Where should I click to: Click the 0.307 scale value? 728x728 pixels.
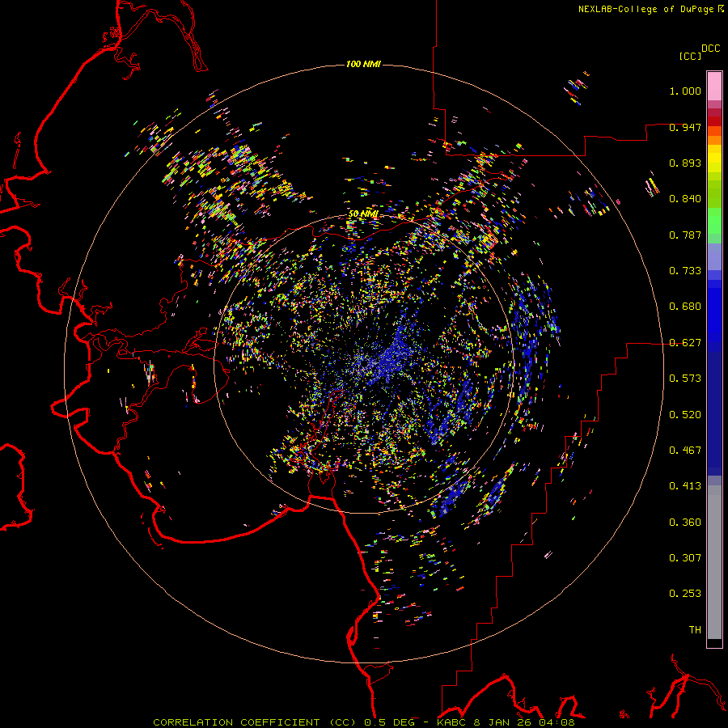click(x=685, y=558)
